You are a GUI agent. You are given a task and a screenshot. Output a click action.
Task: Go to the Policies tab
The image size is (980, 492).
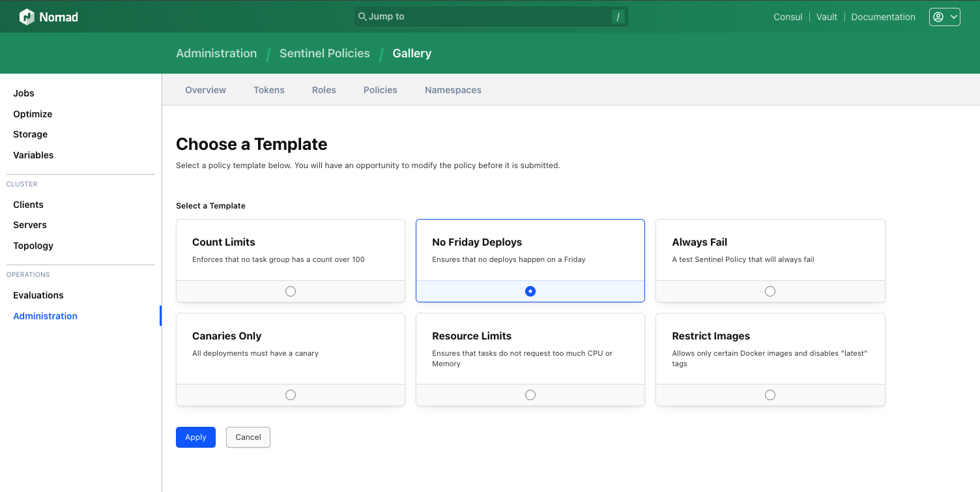pos(381,90)
